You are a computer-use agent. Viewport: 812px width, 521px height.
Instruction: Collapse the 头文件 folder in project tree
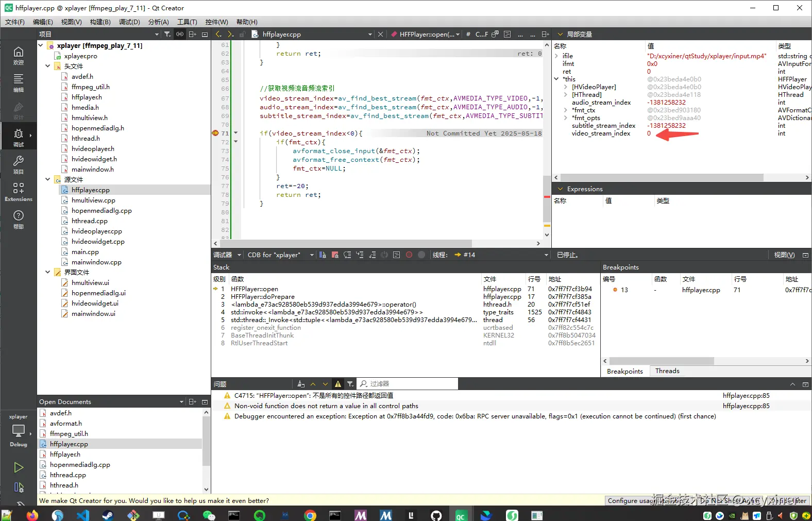pyautogui.click(x=48, y=66)
